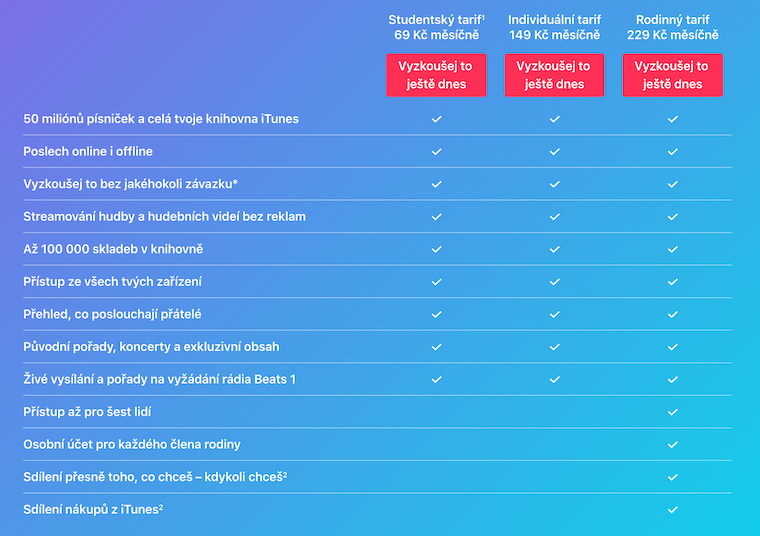Click Individuální checkmark for Původní pořady row
Viewport: 760px width, 536px height.
tap(554, 347)
